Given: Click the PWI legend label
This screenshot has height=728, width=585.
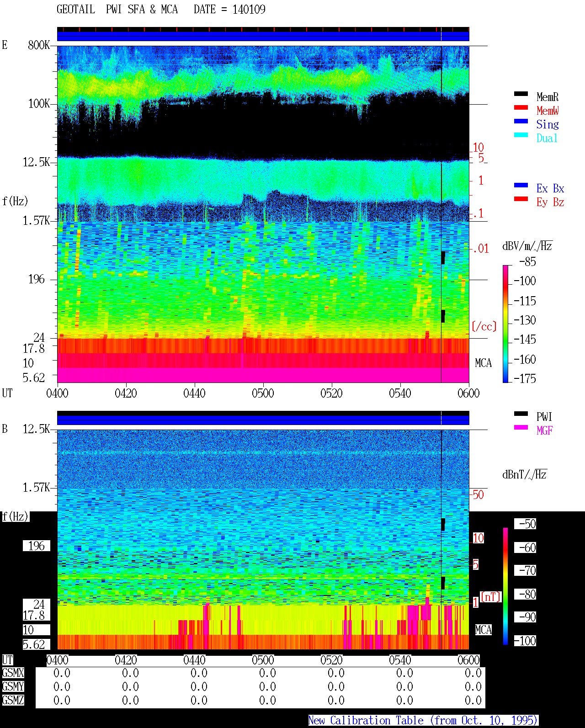Looking at the screenshot, I should click(x=544, y=417).
